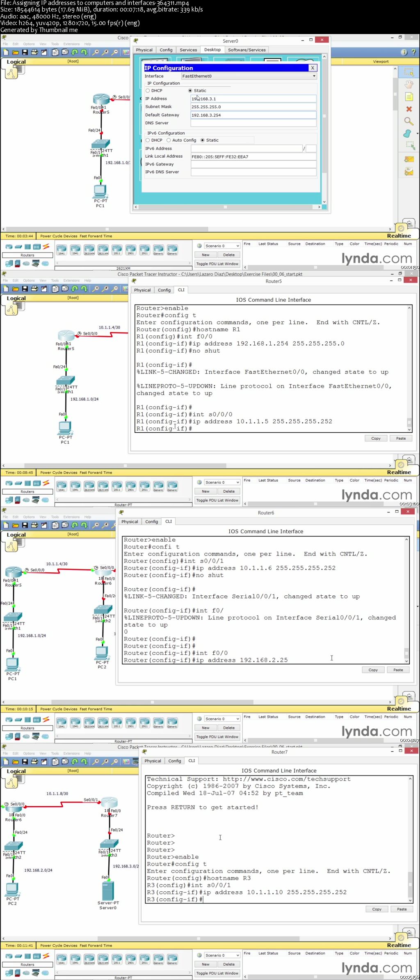420x980 pixels.
Task: Pick the 1841 router model in the top frame palette
Action: pyautogui.click(x=62, y=249)
